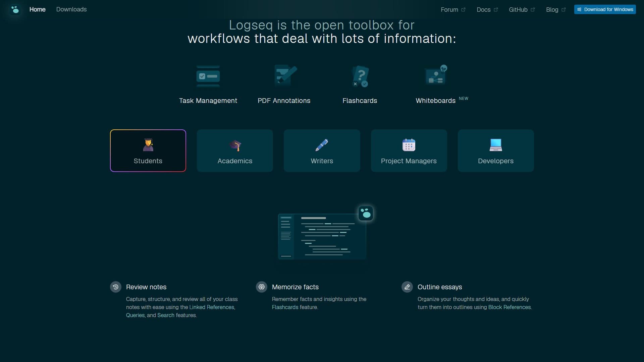The height and width of the screenshot is (362, 644).
Task: Switch to the Academics tab card
Action: click(235, 150)
